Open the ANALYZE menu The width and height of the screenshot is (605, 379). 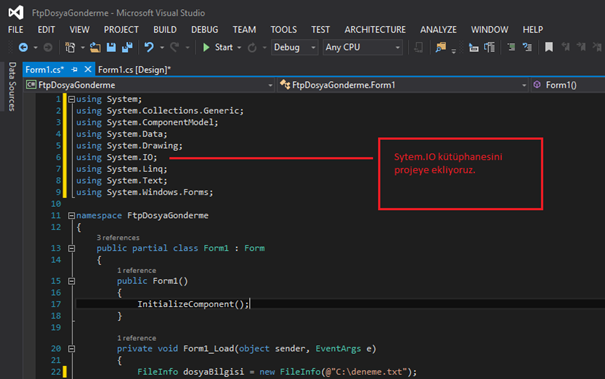pyautogui.click(x=438, y=30)
